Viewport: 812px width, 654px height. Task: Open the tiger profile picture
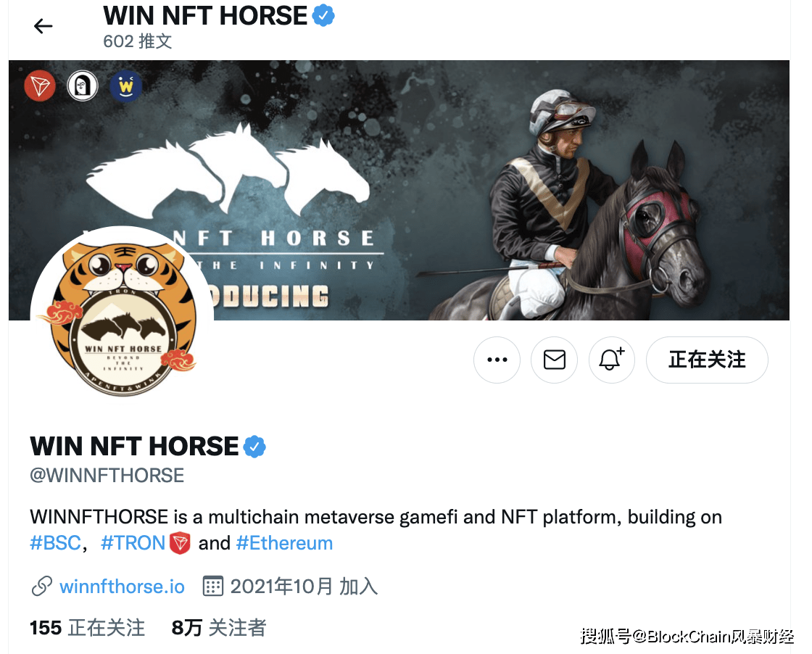(123, 318)
